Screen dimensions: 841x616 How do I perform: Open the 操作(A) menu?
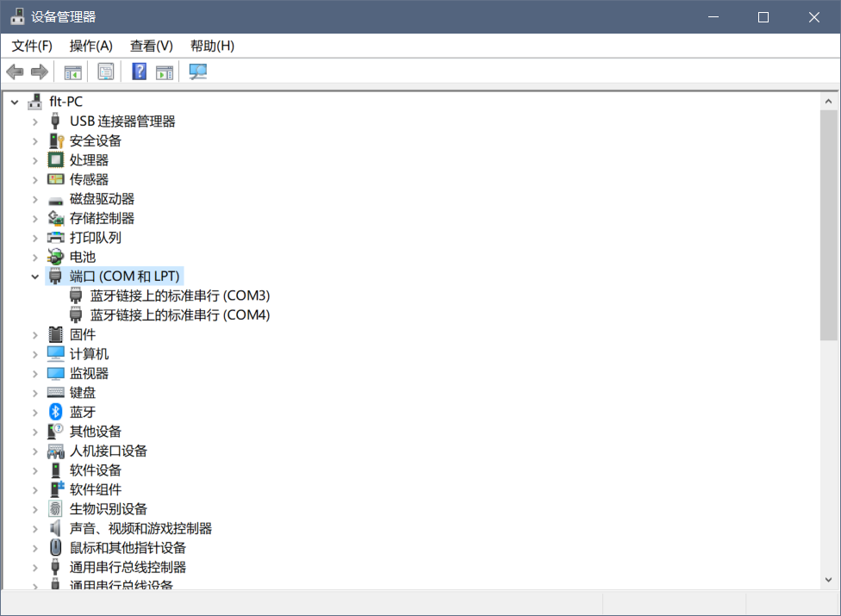pos(91,47)
